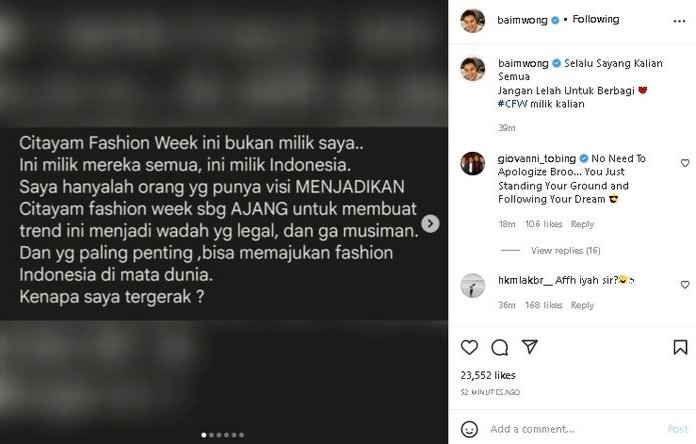Open giovanni_tobing's profile avatar

pos(472,163)
